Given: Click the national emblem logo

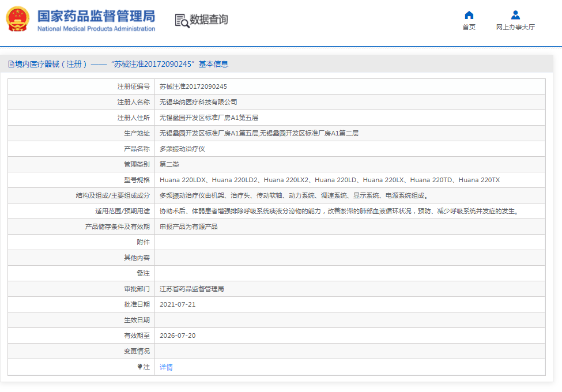Looking at the screenshot, I should 17,20.
